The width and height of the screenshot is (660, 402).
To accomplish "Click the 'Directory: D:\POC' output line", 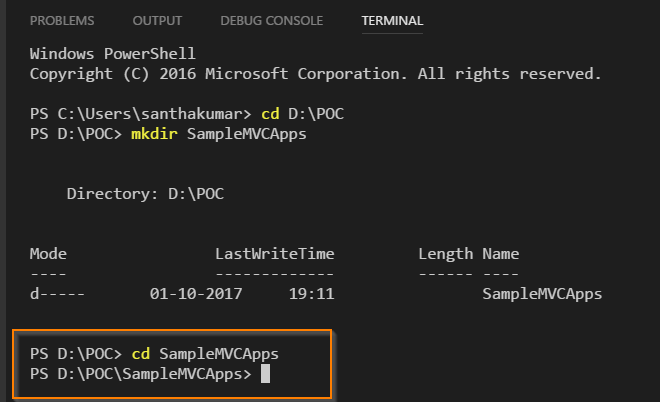I will coord(145,194).
